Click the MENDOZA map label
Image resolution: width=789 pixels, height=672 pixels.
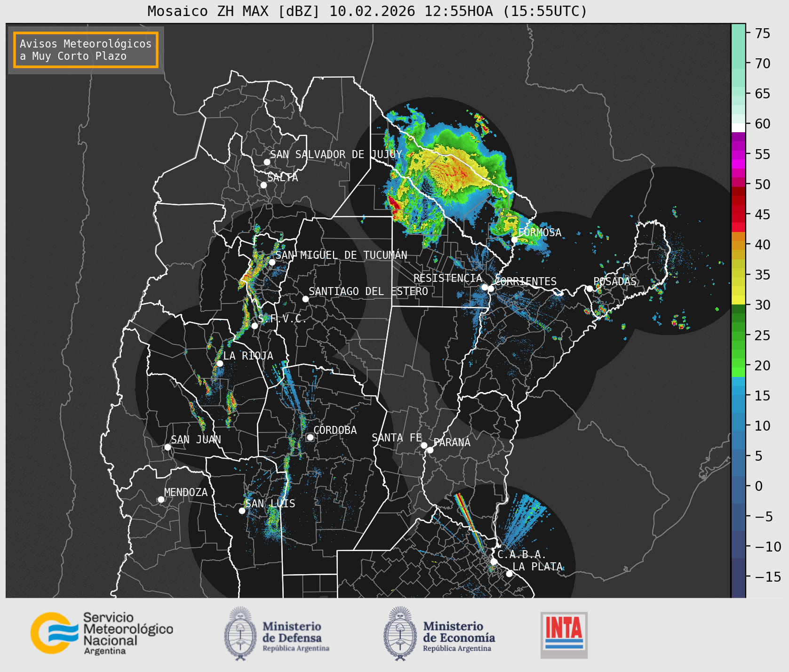click(x=186, y=492)
